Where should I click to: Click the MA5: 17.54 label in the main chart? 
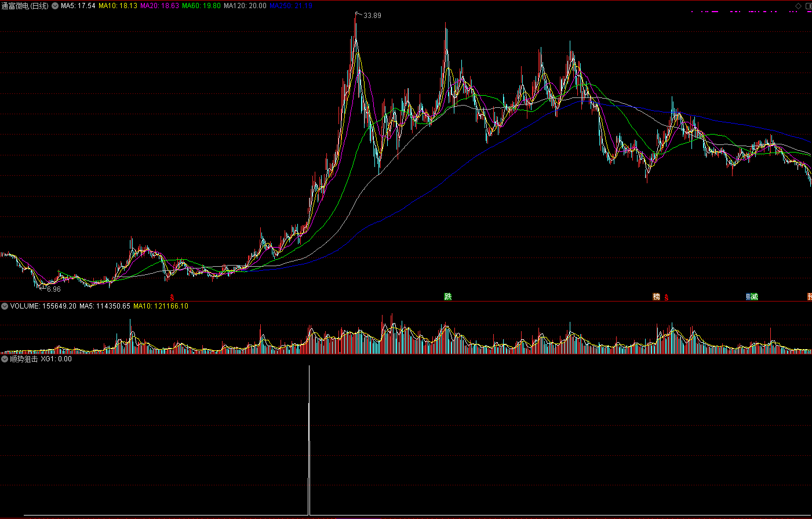[78, 6]
